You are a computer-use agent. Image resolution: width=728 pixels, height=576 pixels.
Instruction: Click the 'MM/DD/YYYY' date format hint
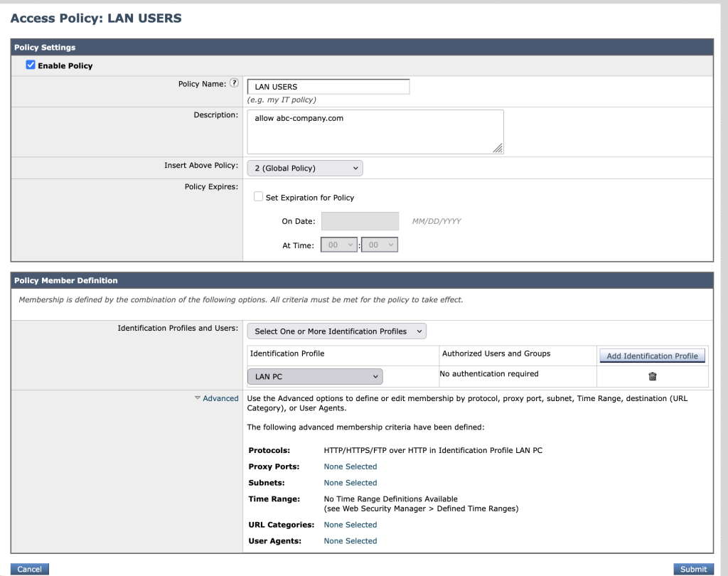[x=437, y=221]
